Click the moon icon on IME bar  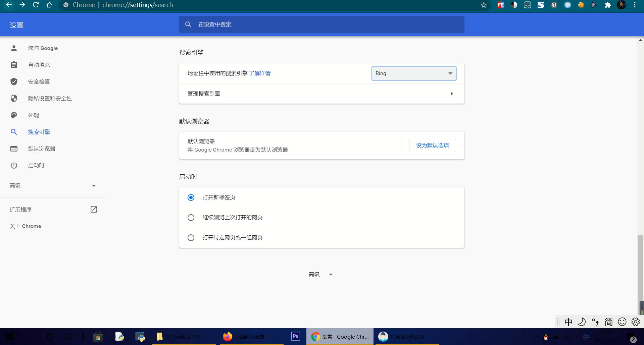point(582,322)
